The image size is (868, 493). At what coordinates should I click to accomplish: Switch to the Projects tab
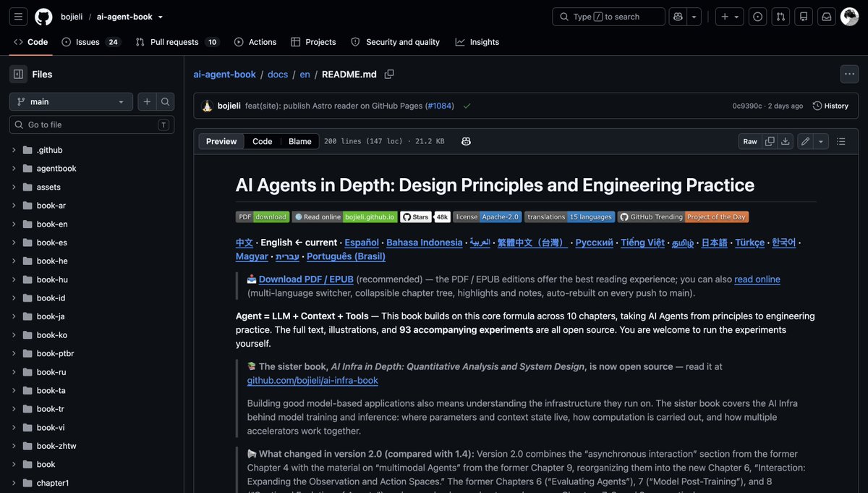pos(313,42)
